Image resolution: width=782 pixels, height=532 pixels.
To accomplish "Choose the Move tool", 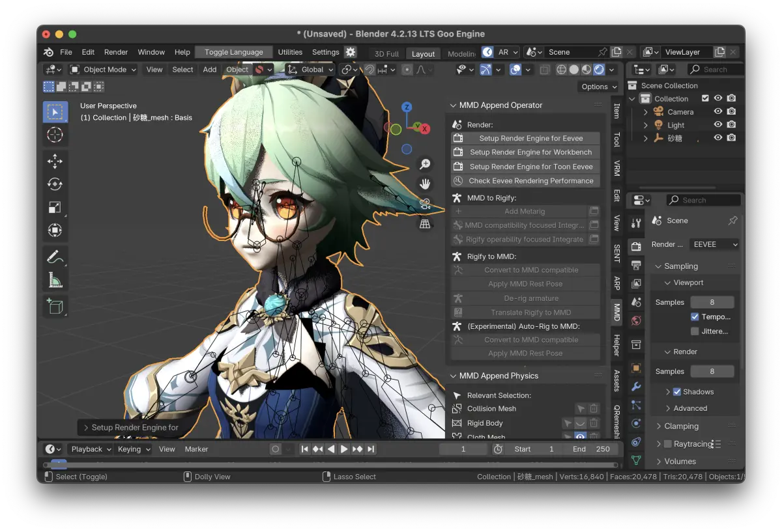I will pos(55,161).
